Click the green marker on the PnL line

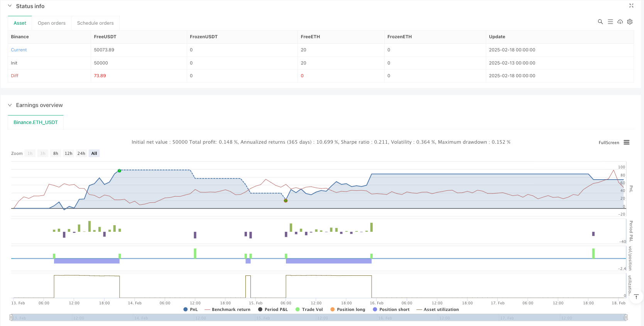click(x=119, y=171)
